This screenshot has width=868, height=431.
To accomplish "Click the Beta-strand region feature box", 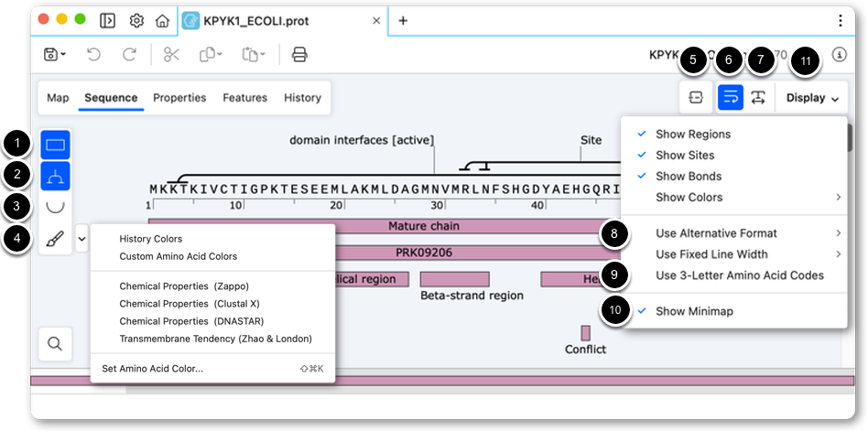I will coord(455,279).
